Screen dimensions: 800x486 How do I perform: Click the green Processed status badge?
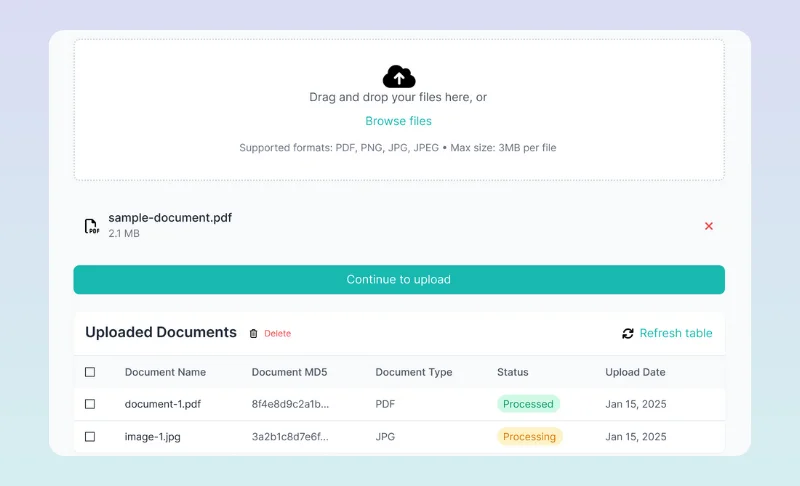pos(528,404)
